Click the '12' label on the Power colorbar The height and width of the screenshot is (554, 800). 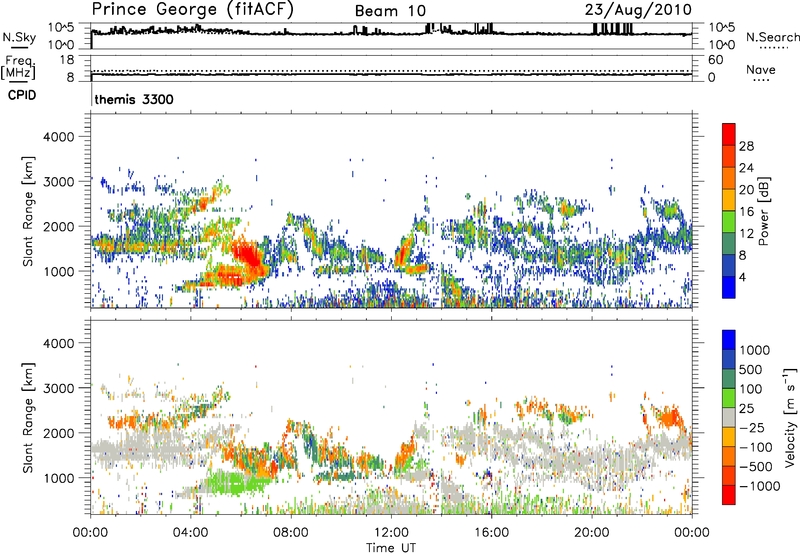[x=746, y=234]
